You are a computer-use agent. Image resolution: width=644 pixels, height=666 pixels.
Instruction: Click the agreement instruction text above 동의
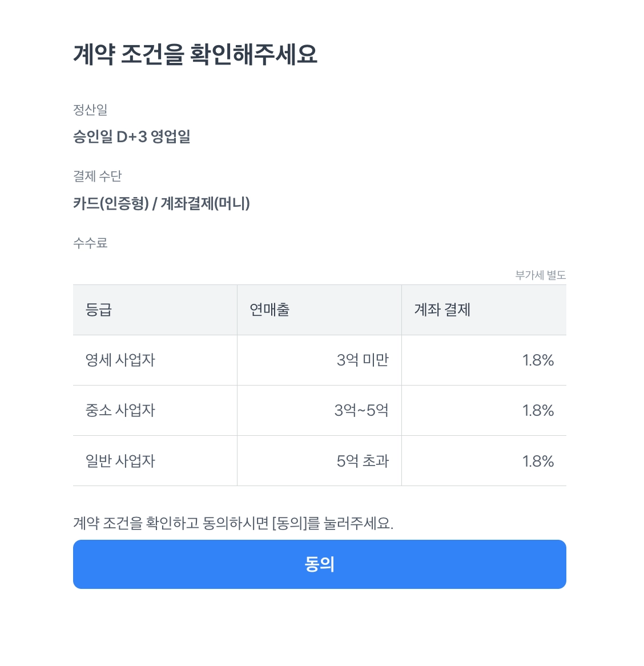click(233, 523)
